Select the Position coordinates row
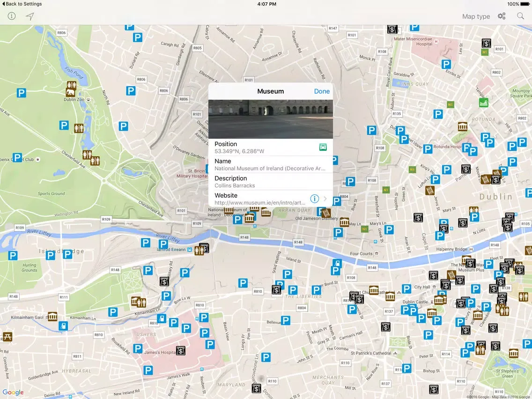Viewport: 532px width, 399px height. 270,147
